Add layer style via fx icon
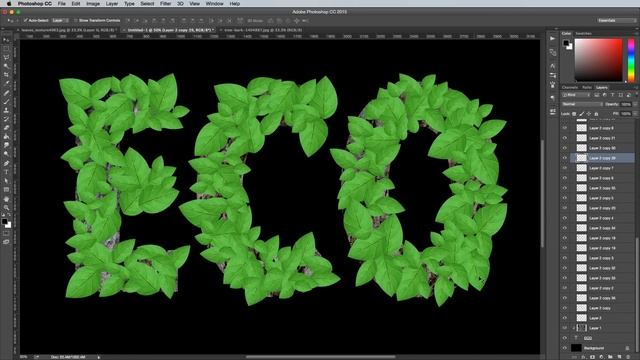640x360 pixels. tap(583, 357)
